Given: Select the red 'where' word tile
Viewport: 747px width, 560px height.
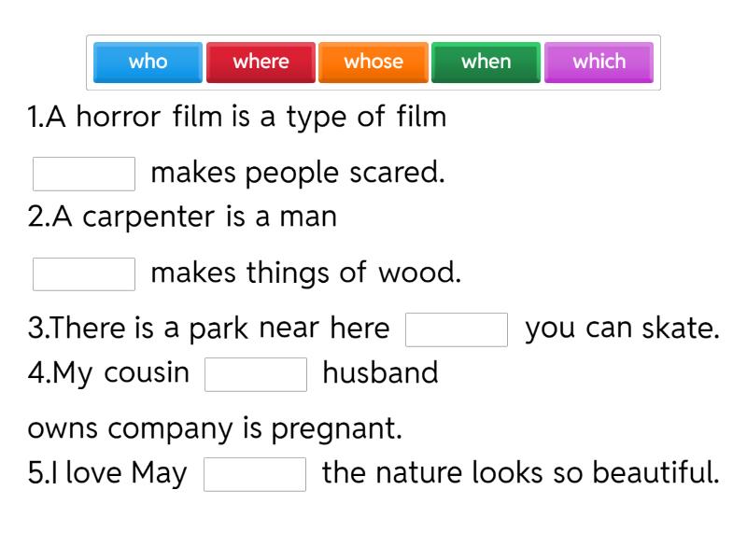Looking at the screenshot, I should [x=261, y=63].
